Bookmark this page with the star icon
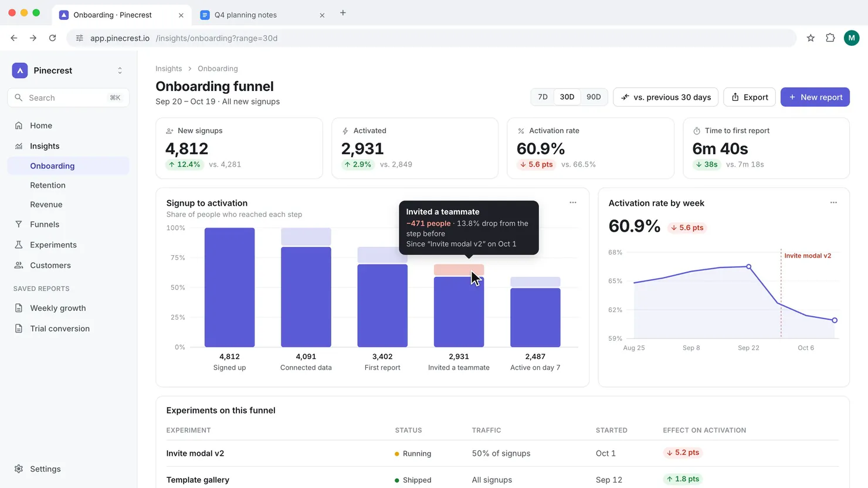The image size is (868, 488). (x=811, y=38)
